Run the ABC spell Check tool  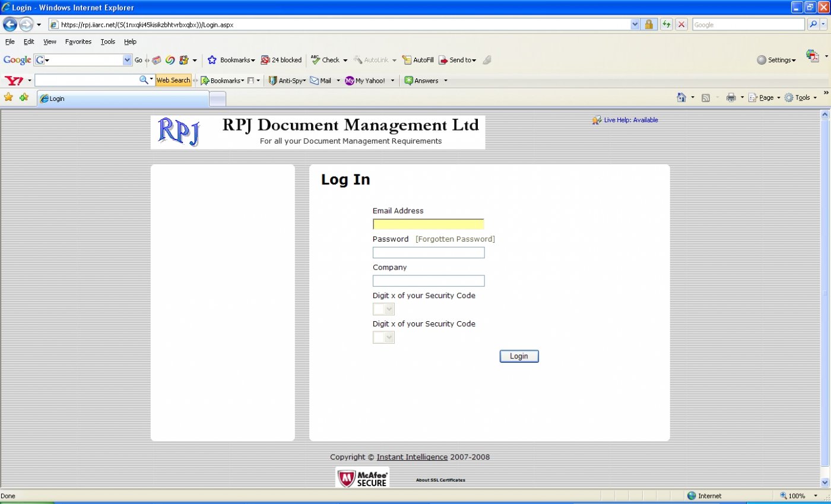(x=325, y=60)
